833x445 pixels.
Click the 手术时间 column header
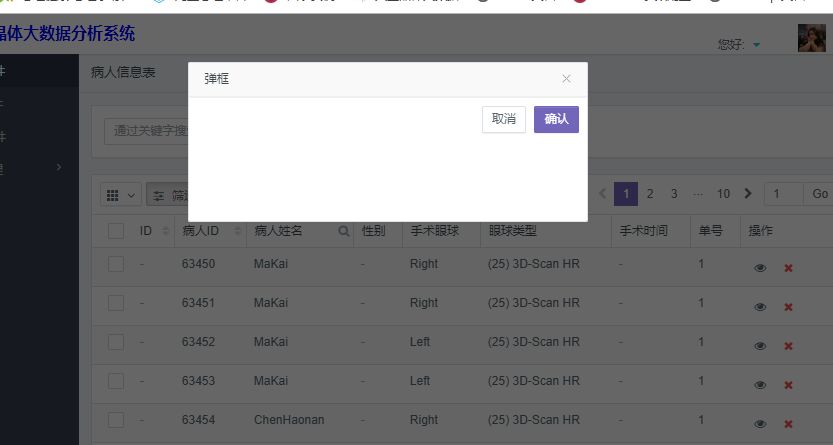[643, 231]
